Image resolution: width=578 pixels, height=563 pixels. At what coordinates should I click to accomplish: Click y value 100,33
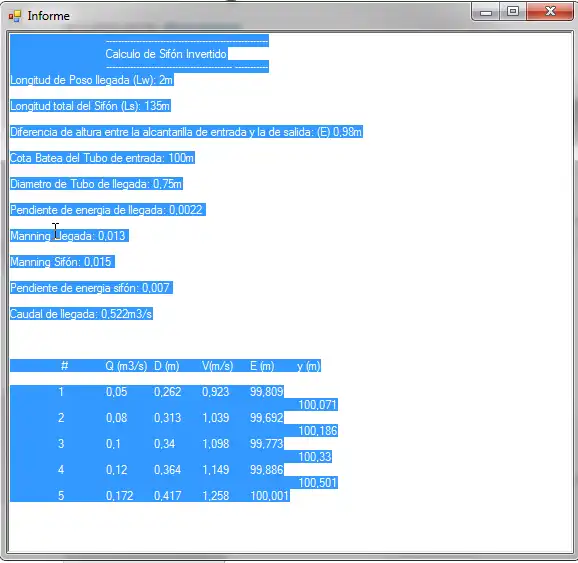tap(315, 457)
